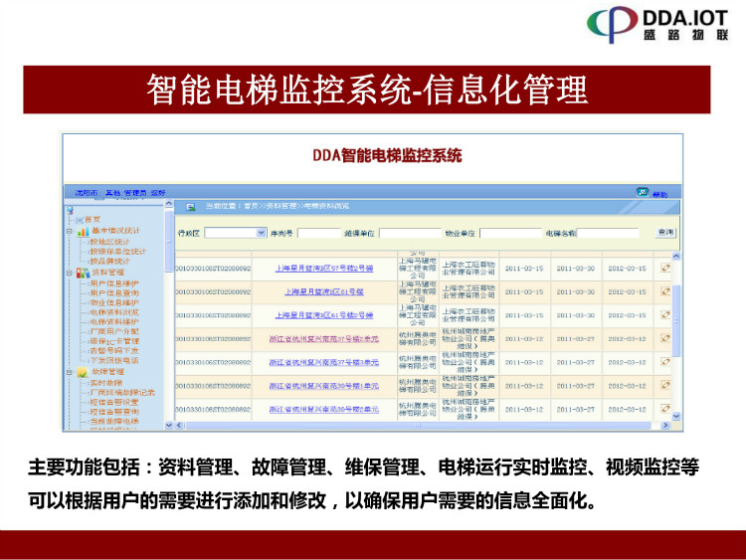746x560 pixels.
Task: Edit the 复兴南苑39号楼1单元 row via pencil icon
Action: (665, 385)
